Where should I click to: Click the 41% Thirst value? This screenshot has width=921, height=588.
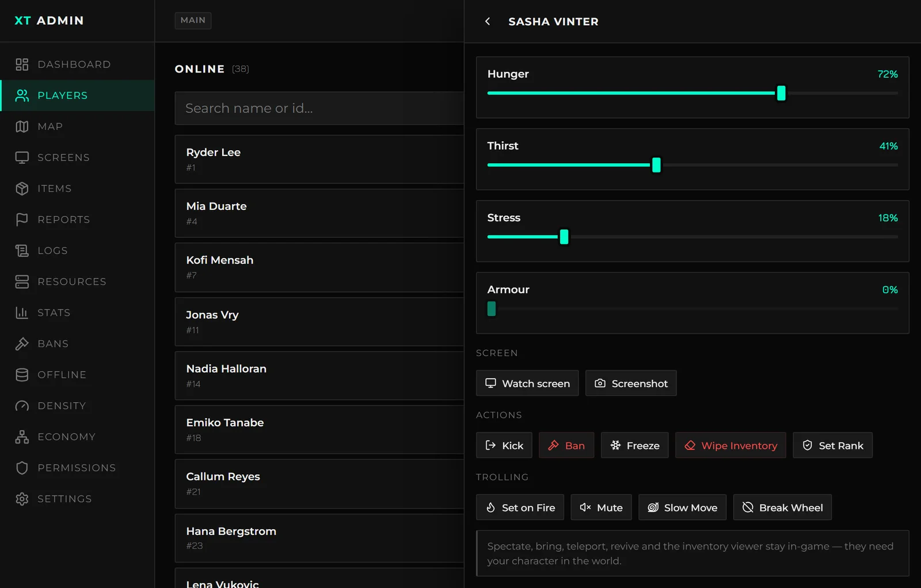click(888, 146)
